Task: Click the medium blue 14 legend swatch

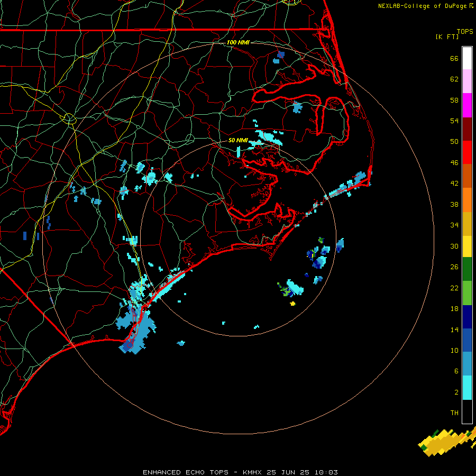Action: click(467, 340)
